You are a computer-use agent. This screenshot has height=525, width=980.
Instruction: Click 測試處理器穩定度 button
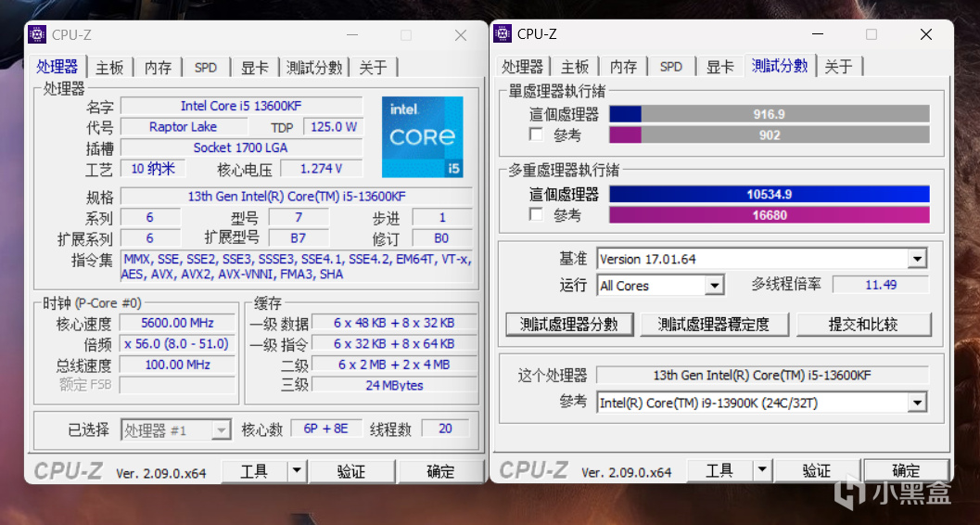(714, 325)
